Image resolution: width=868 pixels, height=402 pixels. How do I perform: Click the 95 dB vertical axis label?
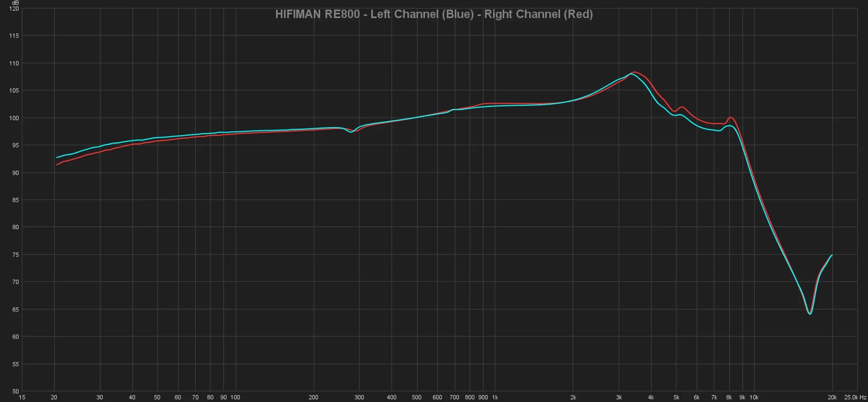click(x=15, y=145)
